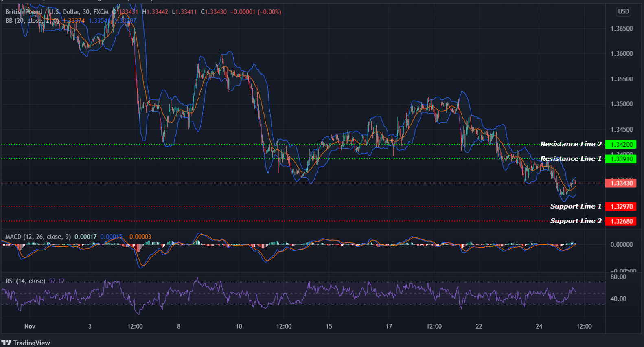Click the 1.35000 price axis label
The image size is (644, 347).
(622, 104)
